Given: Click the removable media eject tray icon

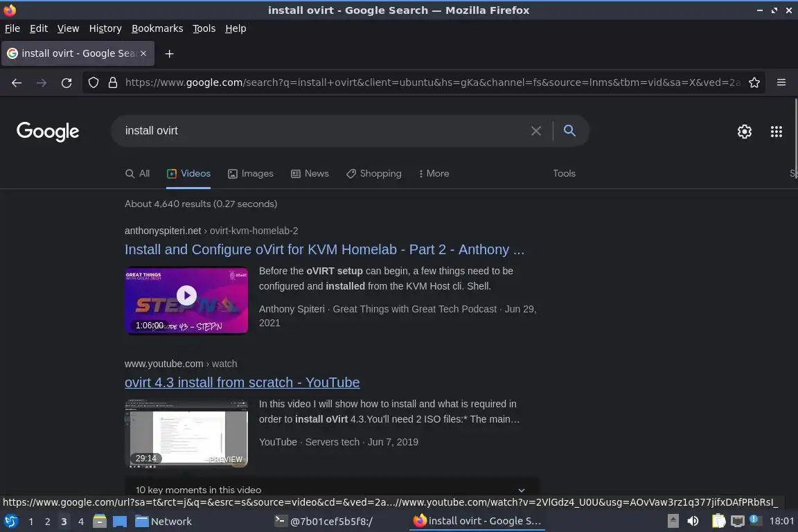Looking at the screenshot, I should (x=673, y=522).
